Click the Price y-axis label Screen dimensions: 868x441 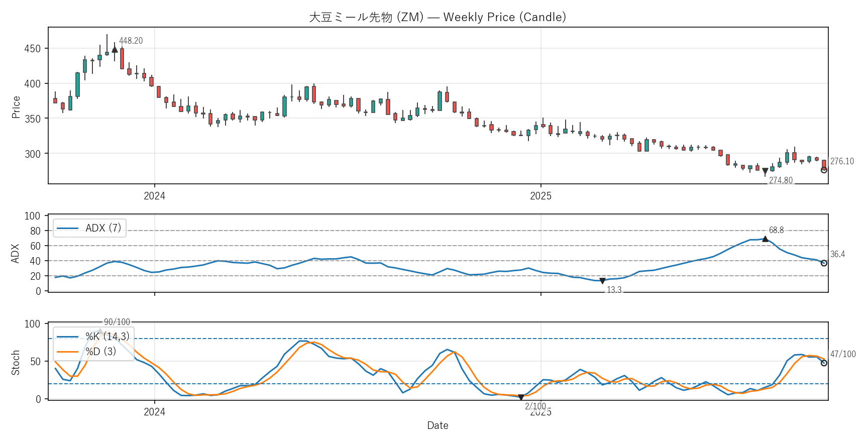tap(16, 107)
